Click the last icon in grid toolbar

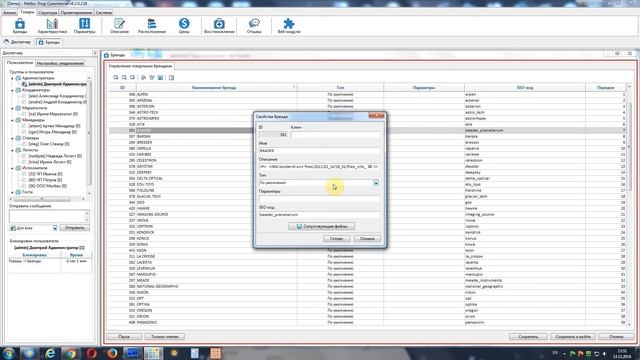point(171,78)
